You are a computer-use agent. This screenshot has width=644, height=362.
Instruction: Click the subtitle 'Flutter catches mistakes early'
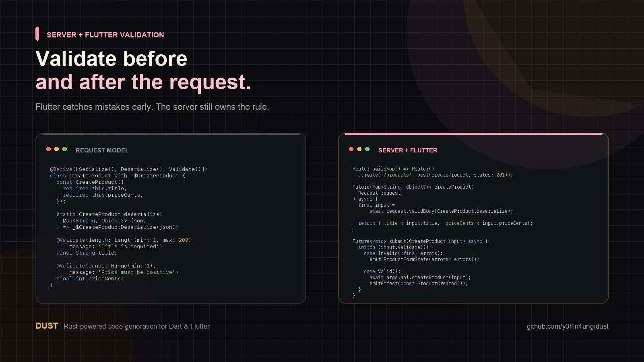coord(152,107)
